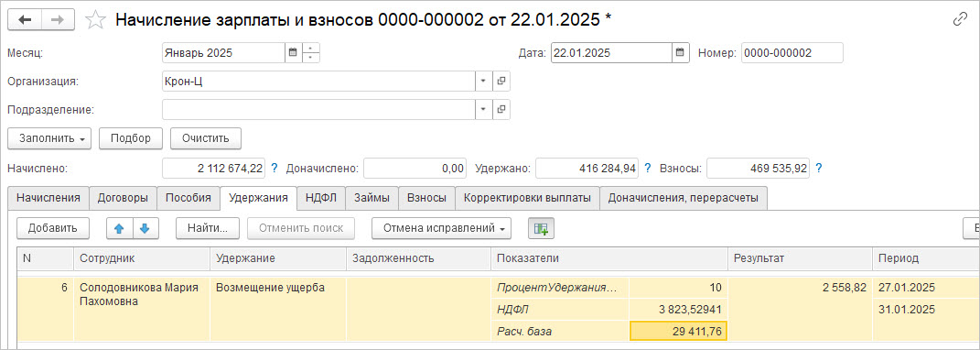Show help for Удержано amount

(648, 168)
